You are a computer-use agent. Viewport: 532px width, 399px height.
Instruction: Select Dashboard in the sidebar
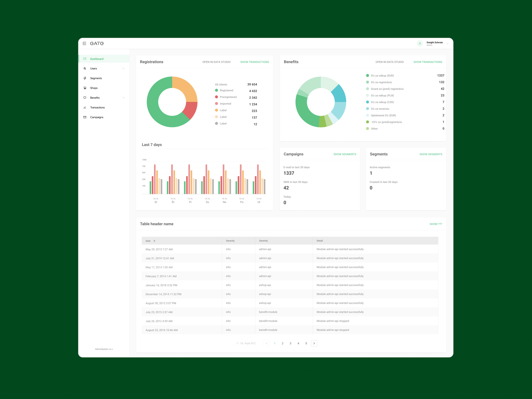[97, 59]
